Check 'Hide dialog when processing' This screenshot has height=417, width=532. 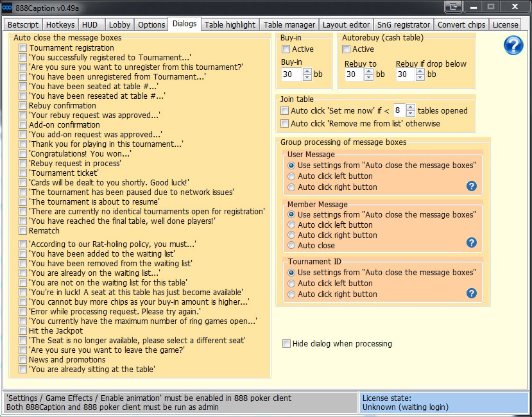point(286,344)
